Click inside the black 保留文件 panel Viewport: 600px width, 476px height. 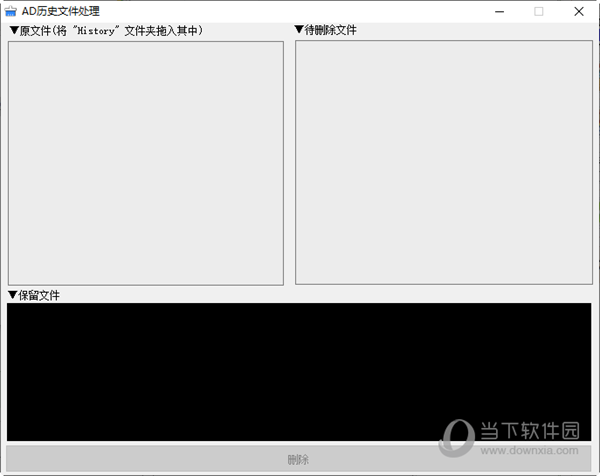click(x=299, y=372)
